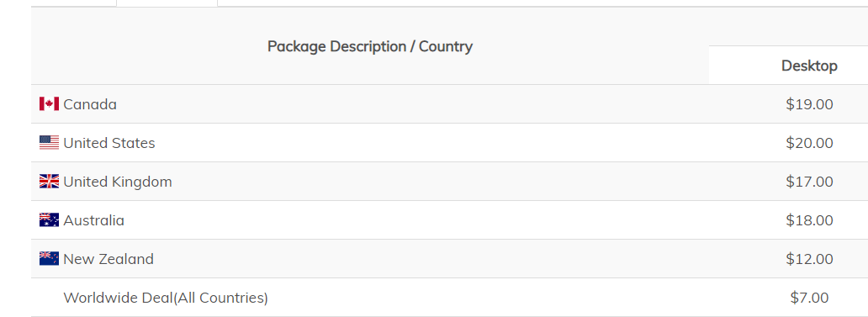Screen dimensions: 868x317
Task: Click the $19.00 Canada desktop price
Action: point(809,104)
